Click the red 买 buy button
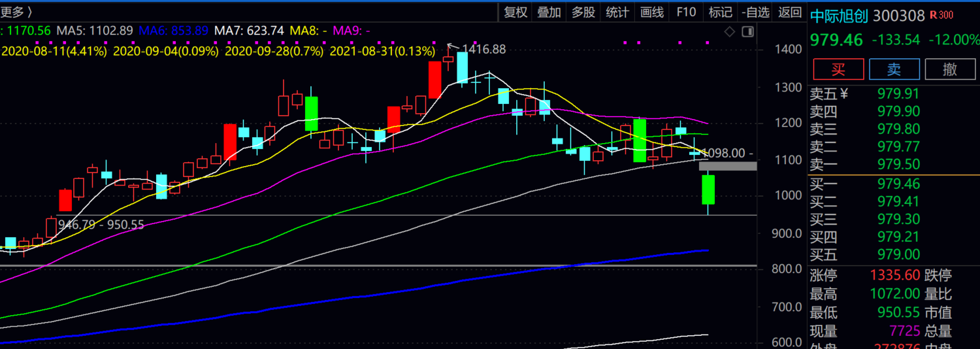The image size is (980, 349). [838, 69]
